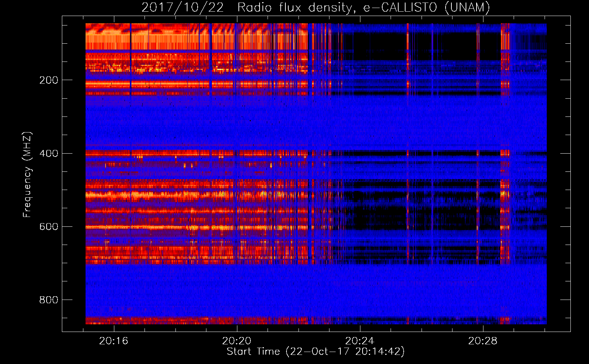Click the 20:20 time tick label
The image size is (589, 364).
tap(237, 341)
